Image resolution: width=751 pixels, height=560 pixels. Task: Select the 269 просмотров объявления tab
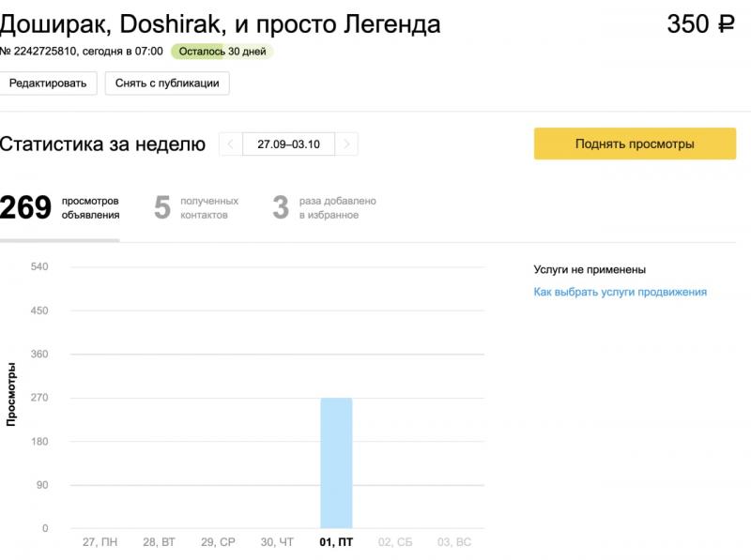pos(60,207)
